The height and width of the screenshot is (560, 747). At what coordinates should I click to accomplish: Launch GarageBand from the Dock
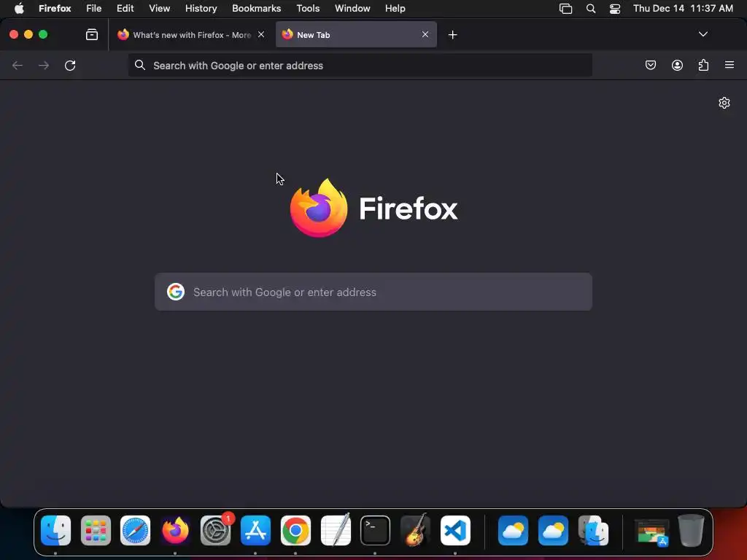click(415, 530)
